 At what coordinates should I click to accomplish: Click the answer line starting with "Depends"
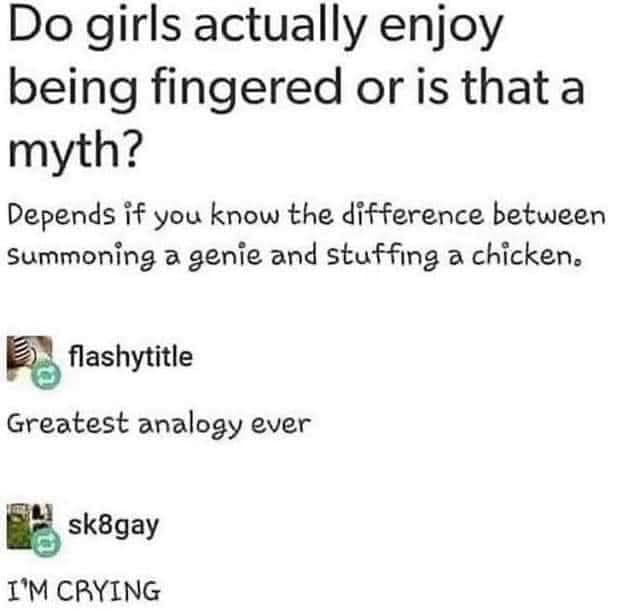tap(307, 215)
